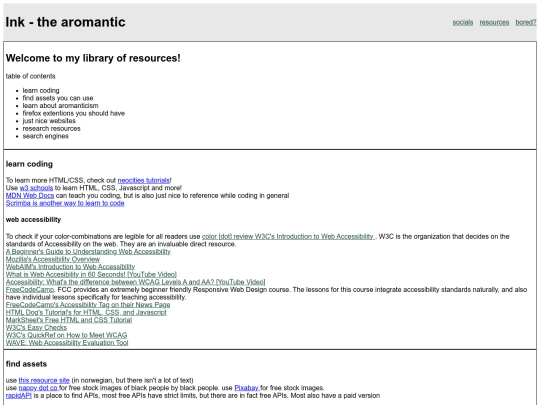The width and height of the screenshot is (540, 405).
Task: Click the 'find assets' section heading
Action: [26, 364]
